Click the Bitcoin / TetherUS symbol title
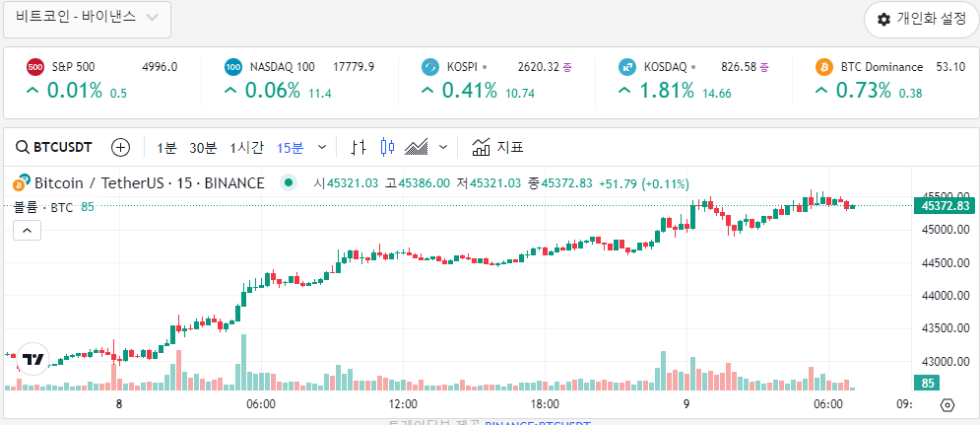980x425 pixels. [149, 183]
